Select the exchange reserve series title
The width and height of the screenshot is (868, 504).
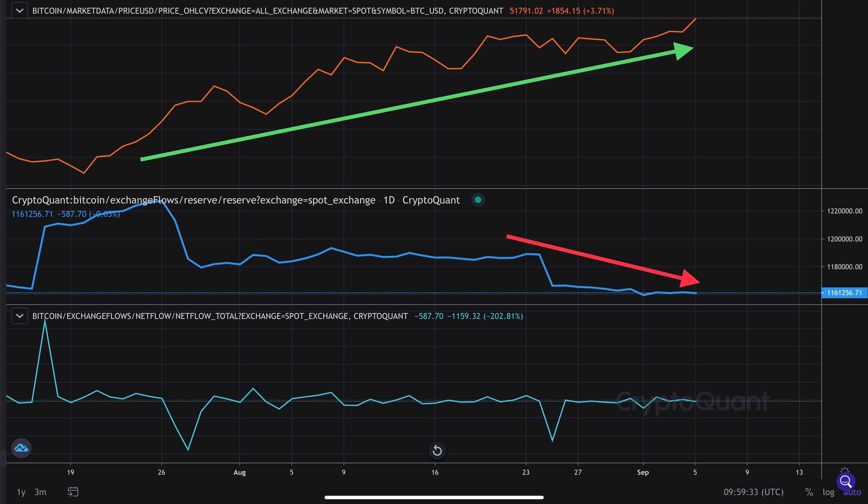click(194, 200)
